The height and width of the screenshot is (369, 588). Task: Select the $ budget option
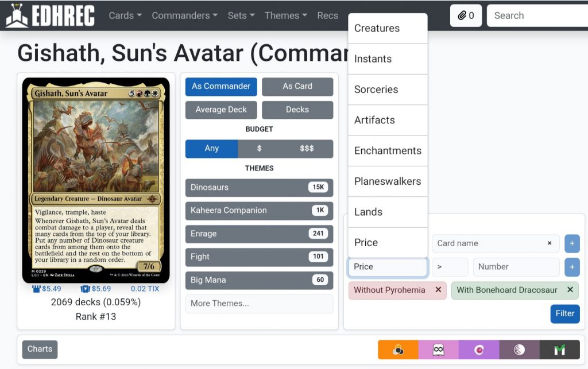(259, 148)
